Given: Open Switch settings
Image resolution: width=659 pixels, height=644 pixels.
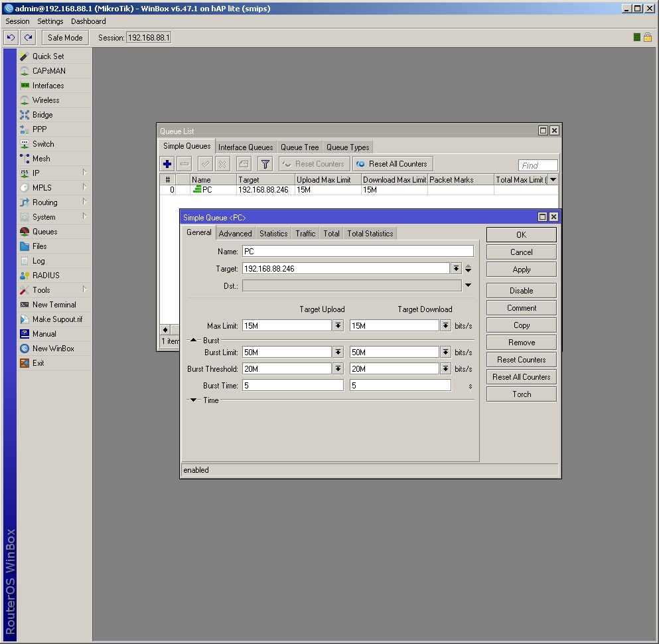Looking at the screenshot, I should pyautogui.click(x=54, y=144).
